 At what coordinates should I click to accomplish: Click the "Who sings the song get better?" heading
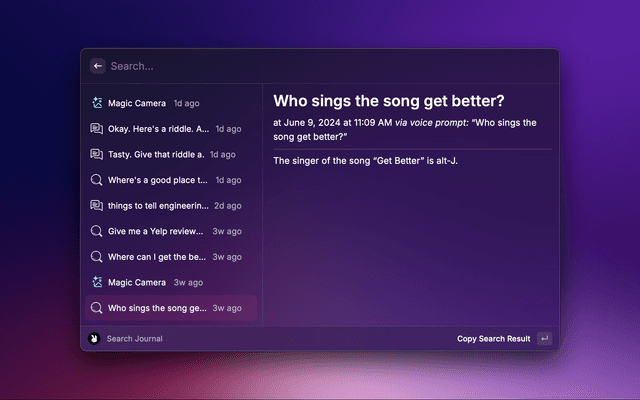389,102
